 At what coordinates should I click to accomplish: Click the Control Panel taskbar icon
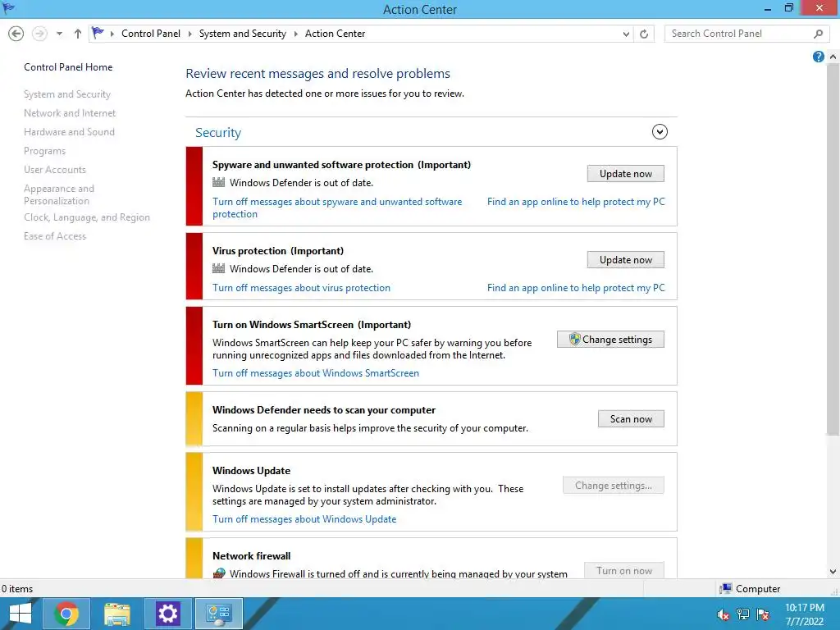coord(218,614)
